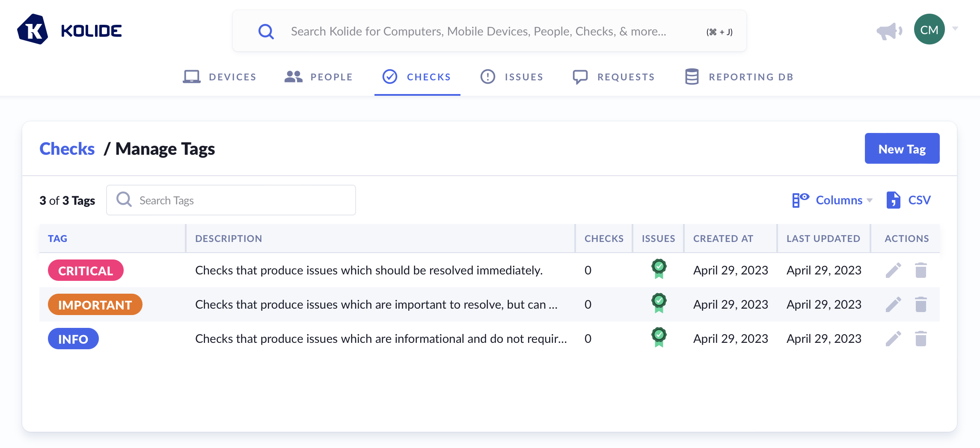Open the announcements megaphone icon
This screenshot has width=980, height=448.
(889, 31)
